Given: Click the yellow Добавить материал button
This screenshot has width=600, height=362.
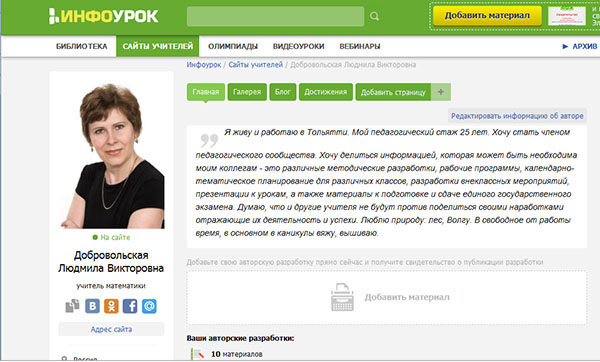Looking at the screenshot, I should (487, 16).
